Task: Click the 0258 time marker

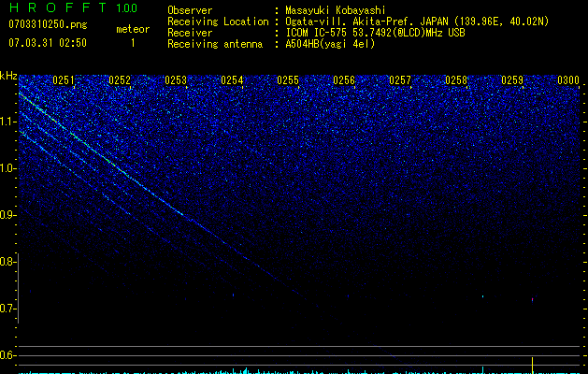Action: coord(456,80)
